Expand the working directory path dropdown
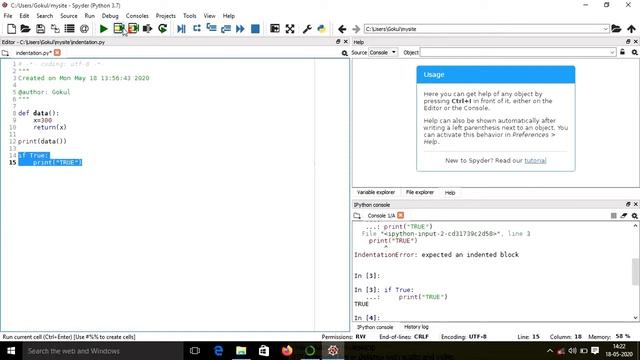 [x=606, y=29]
